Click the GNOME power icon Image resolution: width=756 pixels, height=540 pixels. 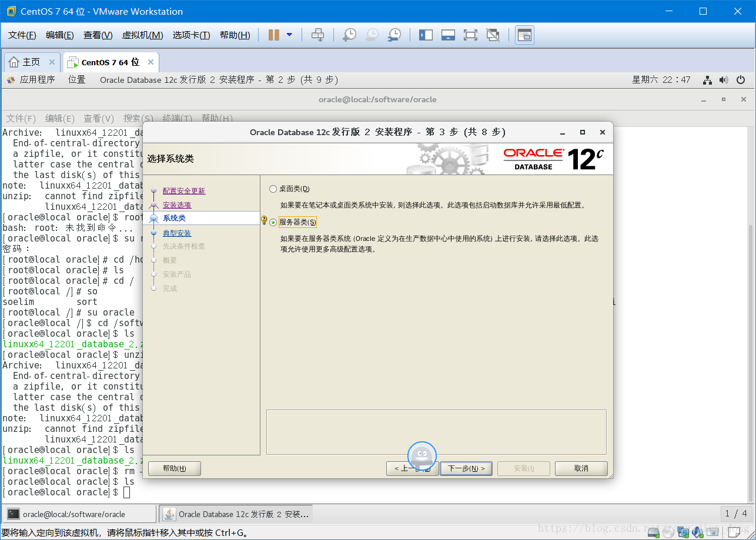coord(741,80)
